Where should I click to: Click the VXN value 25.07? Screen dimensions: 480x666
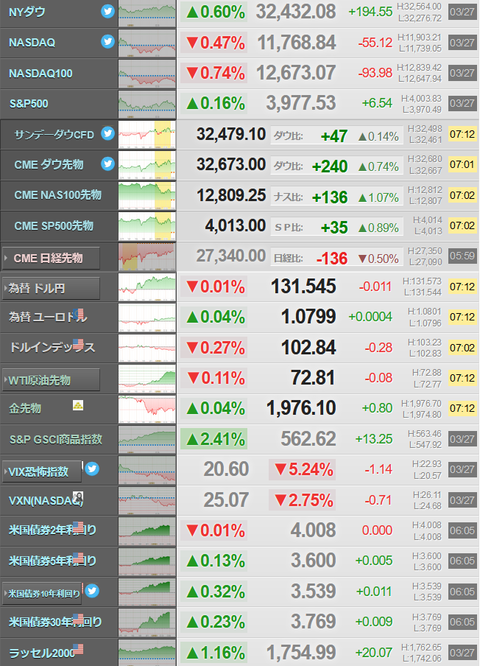226,500
